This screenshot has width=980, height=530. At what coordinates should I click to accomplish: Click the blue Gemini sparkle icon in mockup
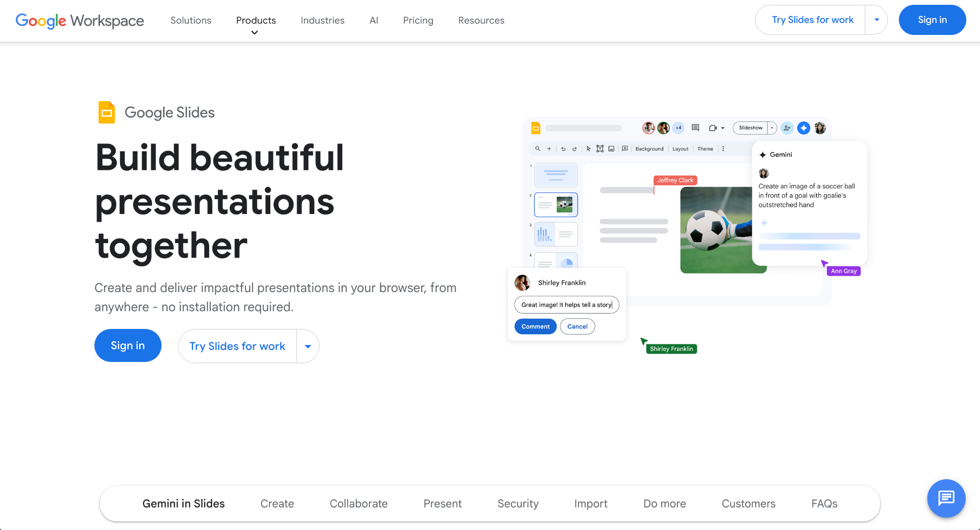(x=804, y=128)
